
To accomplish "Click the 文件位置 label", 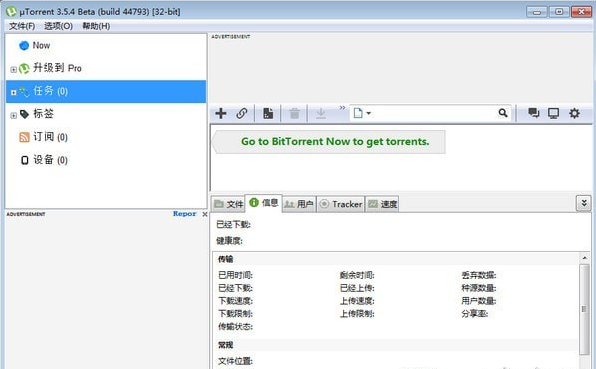I will point(235,361).
